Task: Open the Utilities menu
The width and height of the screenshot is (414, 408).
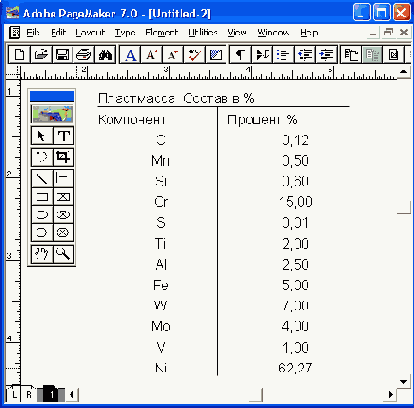Action: (x=203, y=32)
